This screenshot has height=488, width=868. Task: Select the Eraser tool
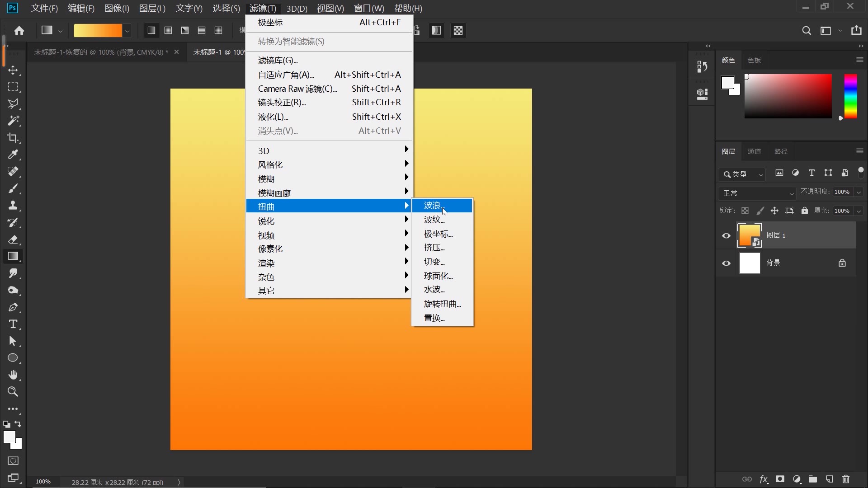coord(13,239)
